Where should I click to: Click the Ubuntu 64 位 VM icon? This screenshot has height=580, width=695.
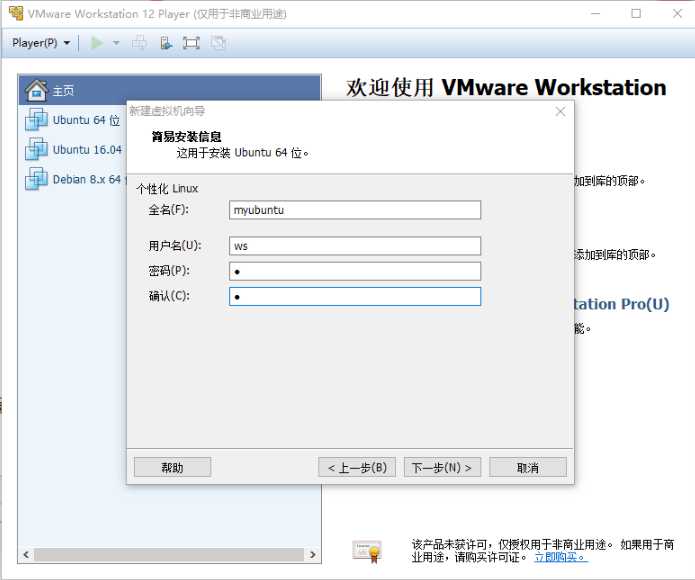[36, 120]
